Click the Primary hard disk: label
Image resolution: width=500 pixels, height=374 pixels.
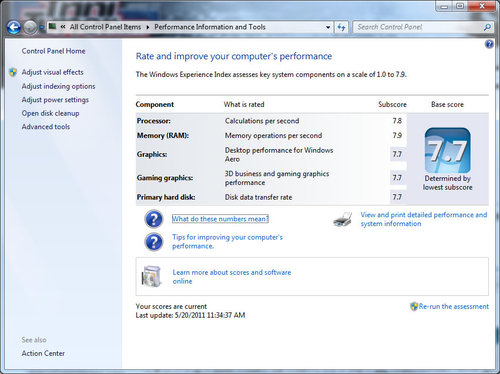166,197
